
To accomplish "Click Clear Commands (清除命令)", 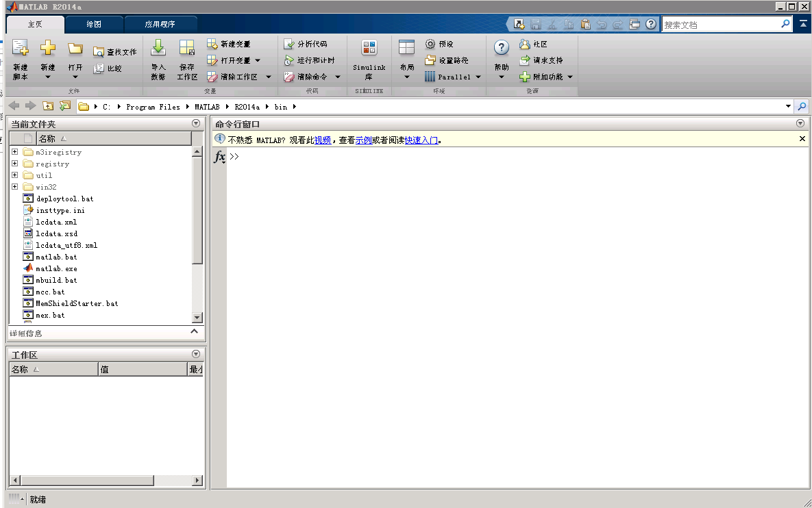I will pos(306,77).
